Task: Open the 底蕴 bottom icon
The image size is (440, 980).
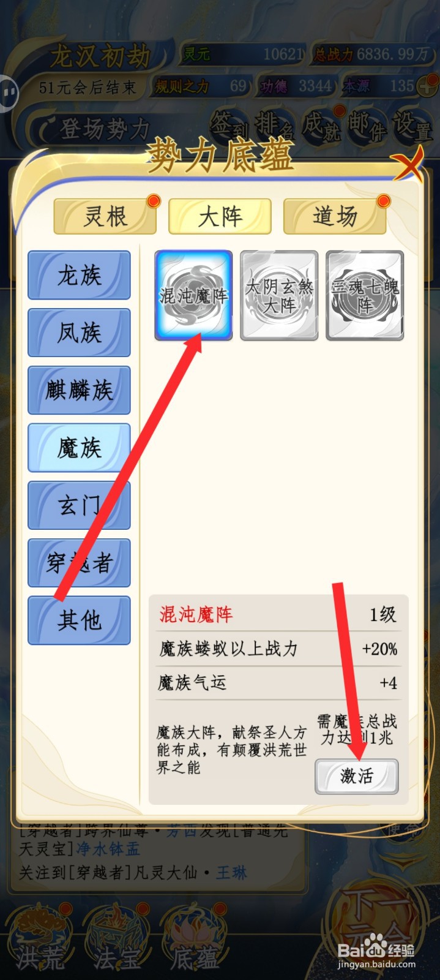Action: (x=195, y=937)
